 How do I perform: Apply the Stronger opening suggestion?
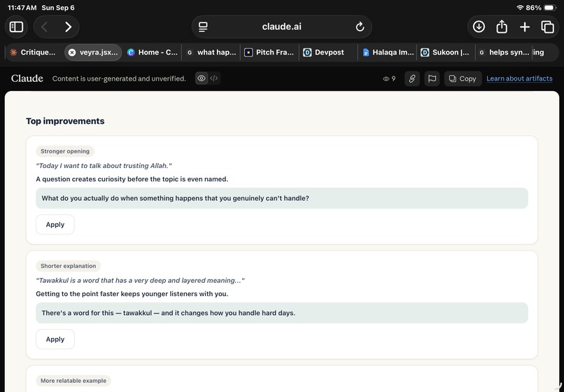click(55, 225)
